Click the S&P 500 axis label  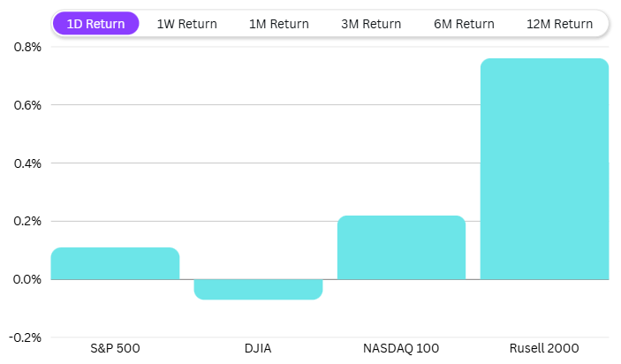tap(115, 348)
